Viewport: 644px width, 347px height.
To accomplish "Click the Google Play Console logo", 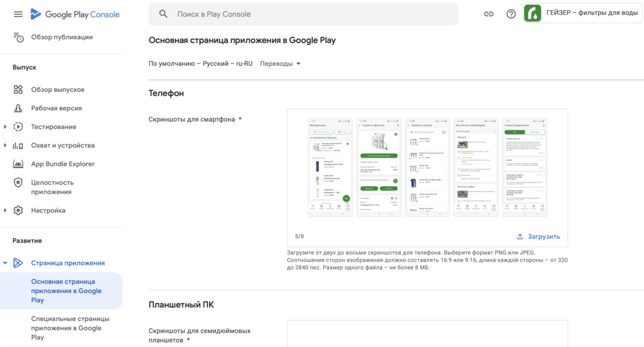I will click(x=75, y=14).
